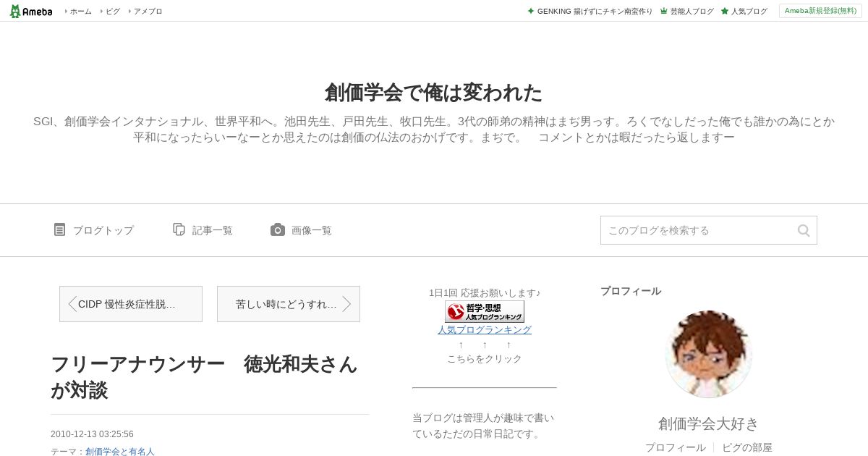Open GENKING 揚げずにチキン南蛮作り link

coord(595,12)
